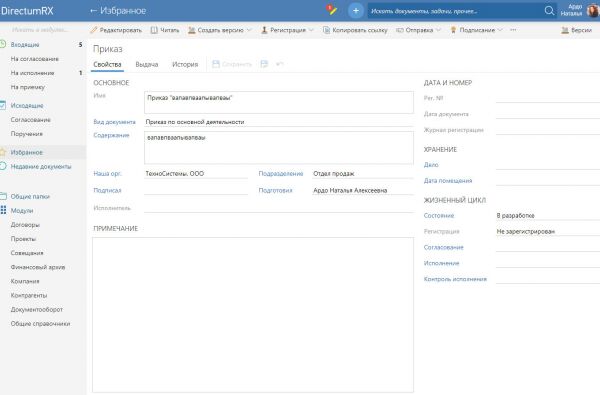Open Общие справочники module

point(41,323)
